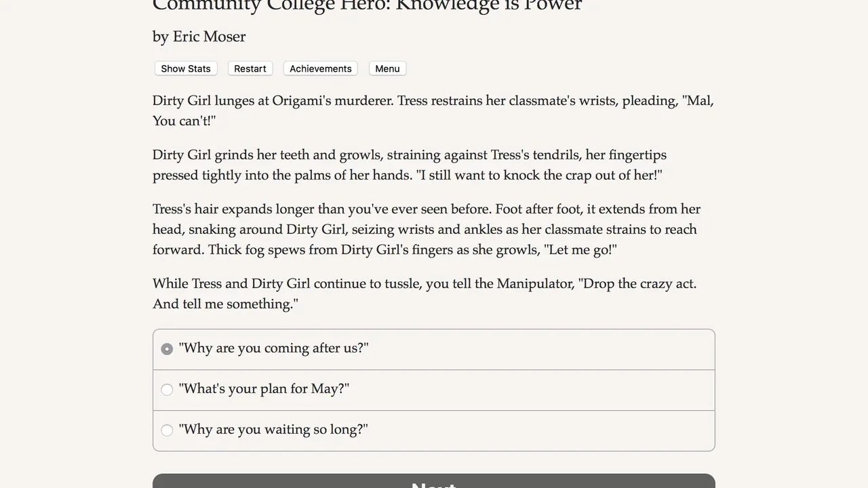Continue with the Next button
Image resolution: width=868 pixels, height=488 pixels.
[x=434, y=481]
